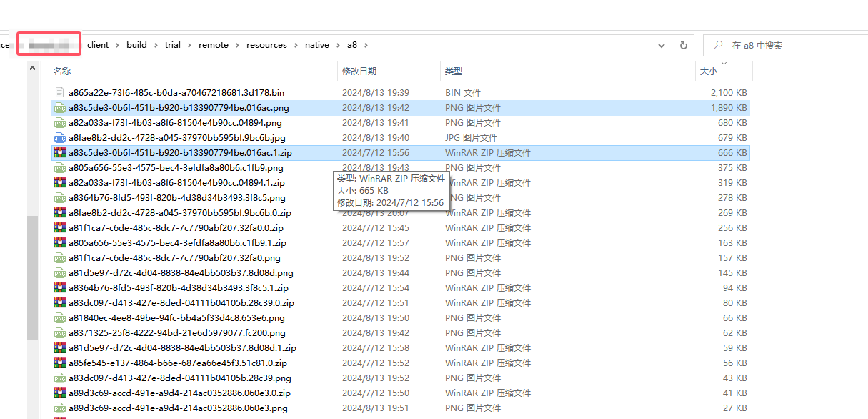Click the 2,100 KB size cell
Screen dimensions: 868x419
[x=729, y=92]
